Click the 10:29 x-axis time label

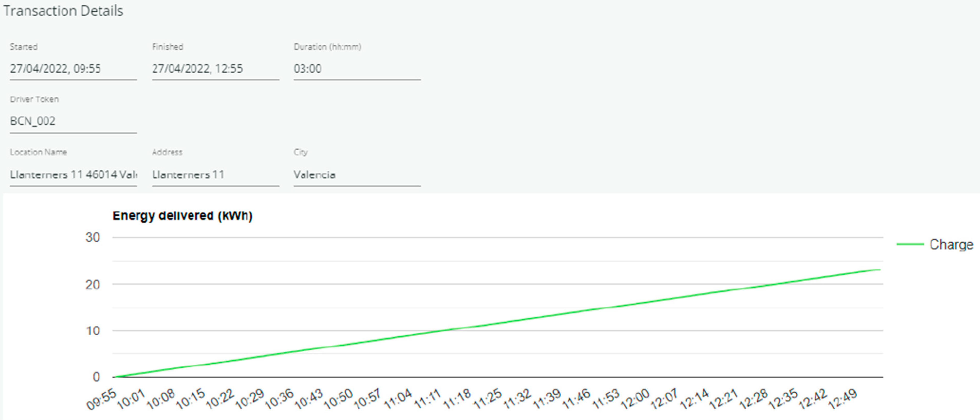point(249,399)
